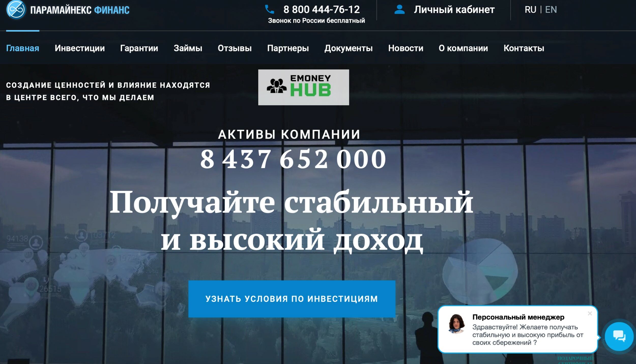This screenshot has width=636, height=364.
Task: Click the Персональный менеджер title
Action: pos(518,317)
